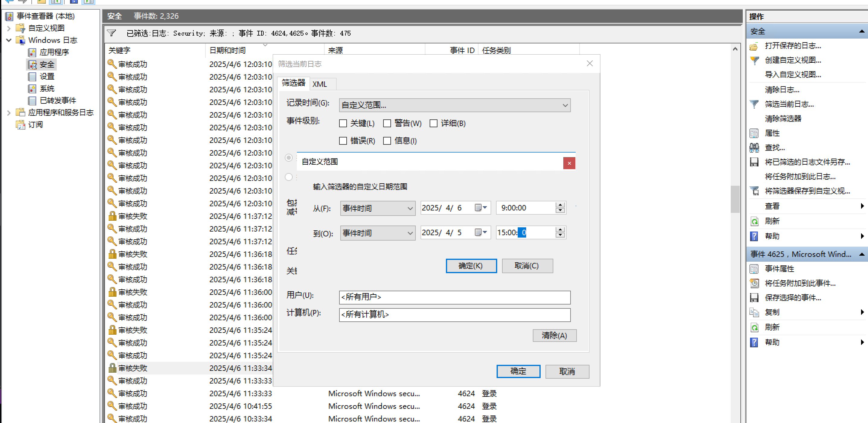Click the up spinner on 'To' time field
Viewport: 868px width, 423px height.
pyautogui.click(x=560, y=230)
